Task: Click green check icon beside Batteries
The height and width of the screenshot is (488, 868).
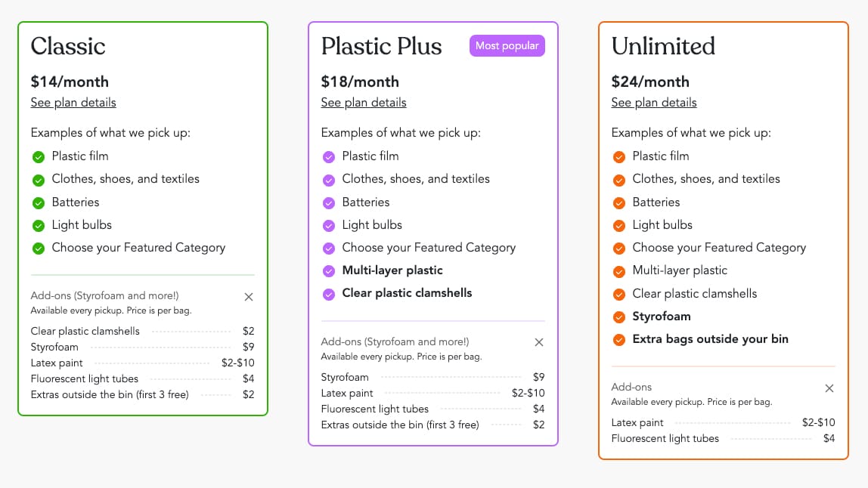Action: click(38, 202)
